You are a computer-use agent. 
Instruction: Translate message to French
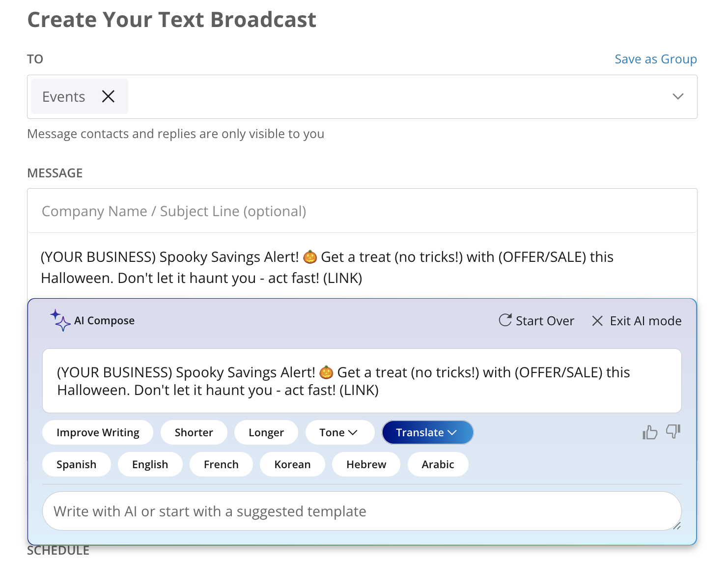tap(222, 464)
